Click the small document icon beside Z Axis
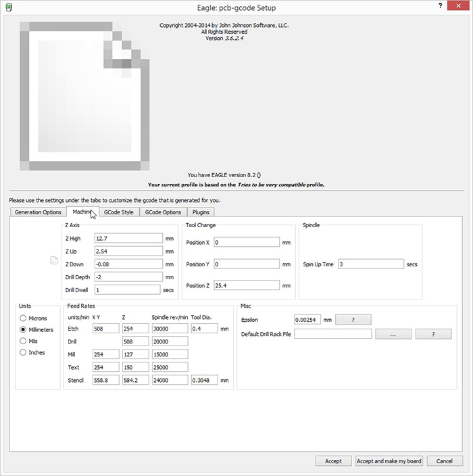 tap(53, 260)
